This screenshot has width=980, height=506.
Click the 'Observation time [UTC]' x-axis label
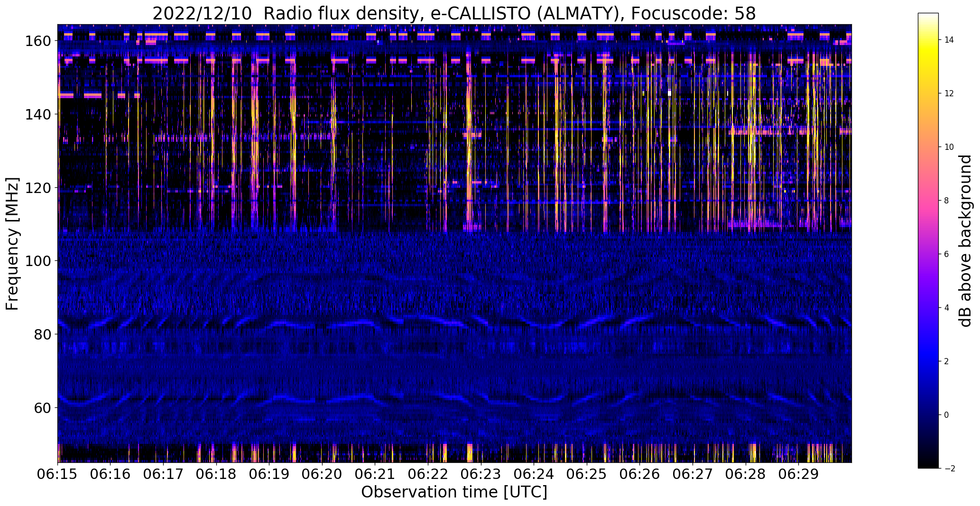tap(454, 492)
